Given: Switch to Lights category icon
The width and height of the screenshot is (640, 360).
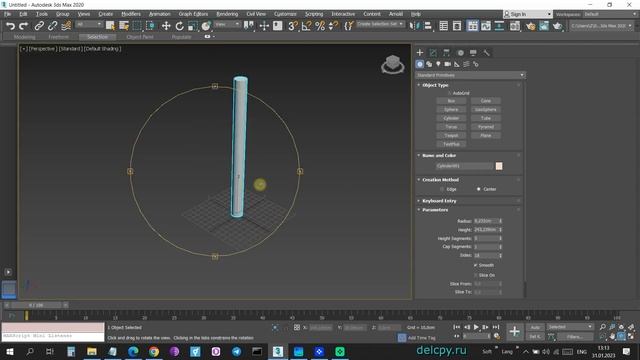Looking at the screenshot, I should click(438, 64).
